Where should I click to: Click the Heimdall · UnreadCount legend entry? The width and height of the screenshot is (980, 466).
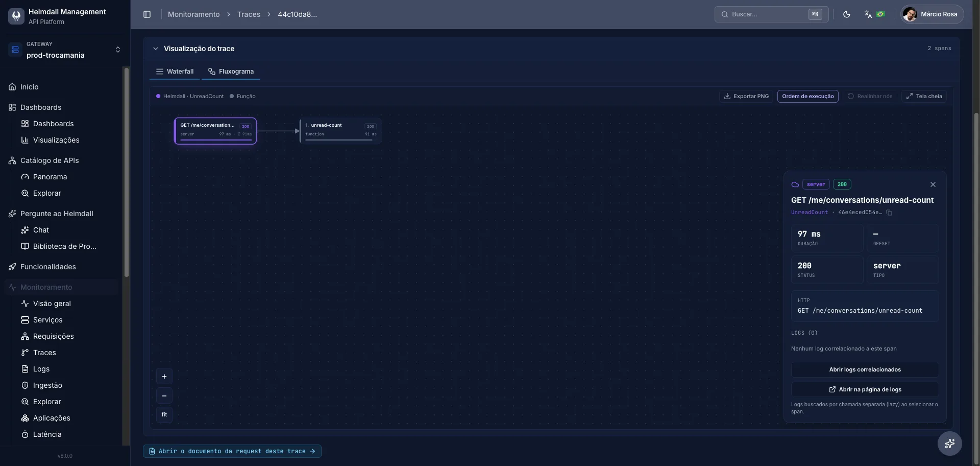[190, 96]
